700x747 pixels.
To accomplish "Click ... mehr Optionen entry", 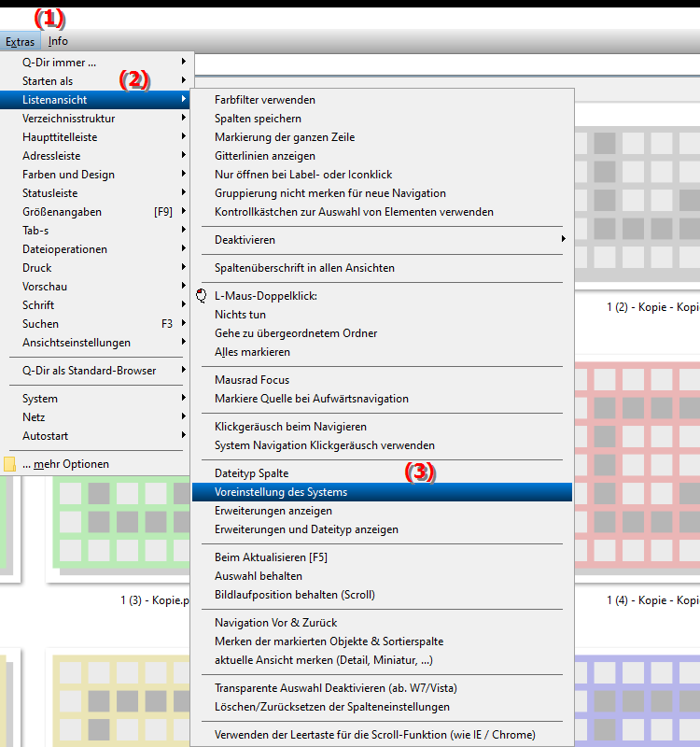I will coord(95,464).
